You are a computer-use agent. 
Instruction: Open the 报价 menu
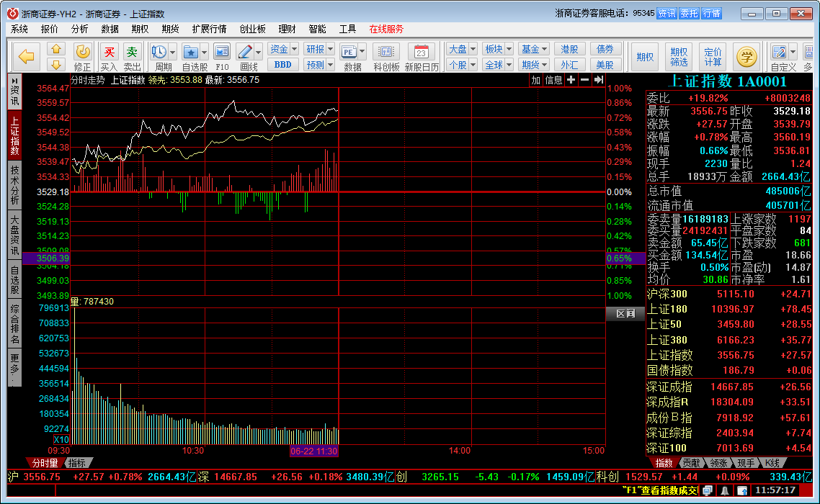pos(50,30)
